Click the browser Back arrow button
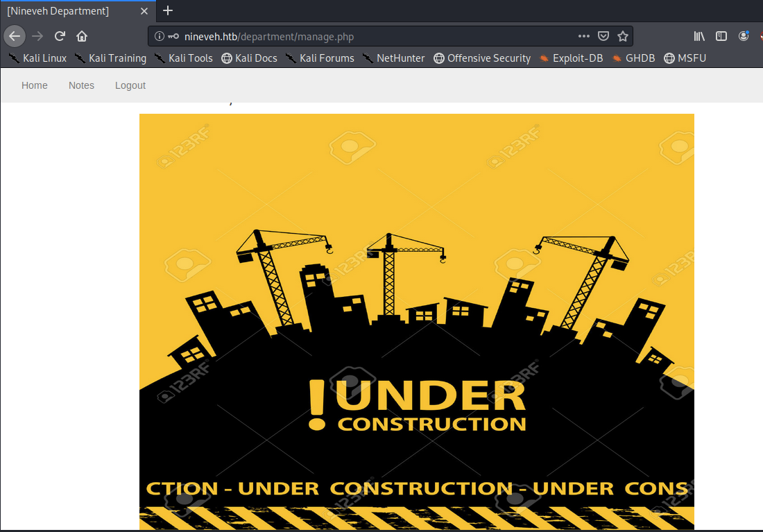 coord(15,36)
